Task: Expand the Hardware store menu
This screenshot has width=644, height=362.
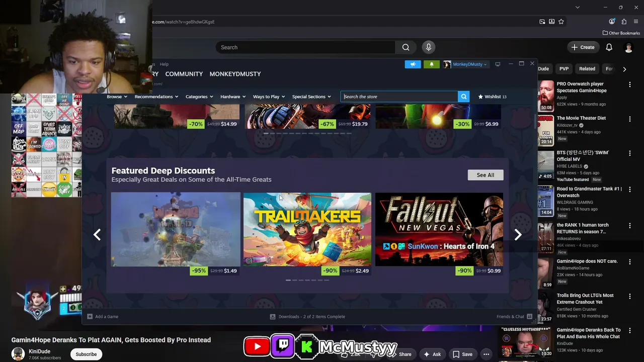Action: 233,97
